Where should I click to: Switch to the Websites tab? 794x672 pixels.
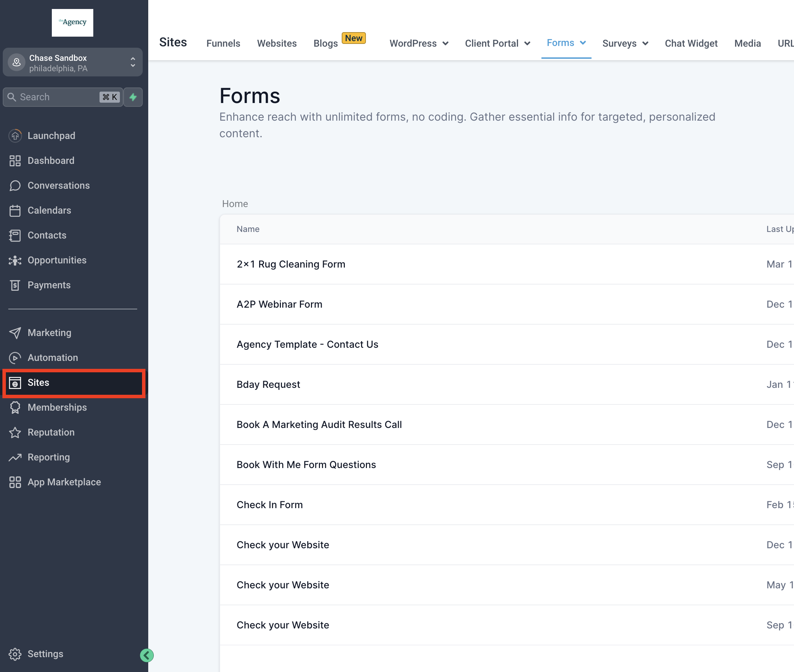pyautogui.click(x=277, y=43)
